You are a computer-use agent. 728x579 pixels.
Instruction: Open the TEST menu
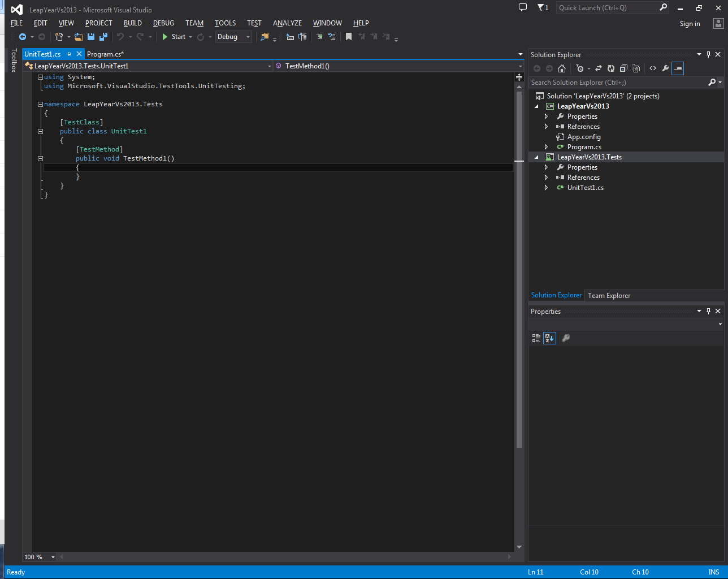254,23
